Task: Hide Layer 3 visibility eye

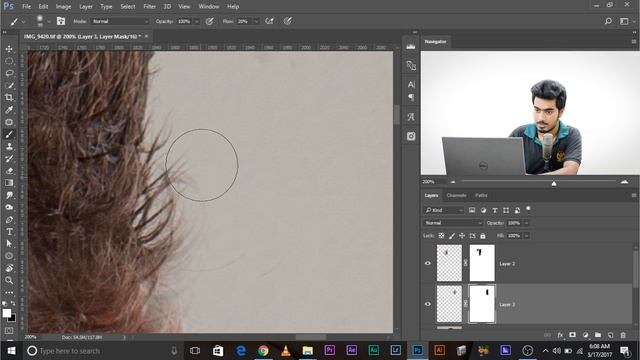Action: click(x=428, y=304)
